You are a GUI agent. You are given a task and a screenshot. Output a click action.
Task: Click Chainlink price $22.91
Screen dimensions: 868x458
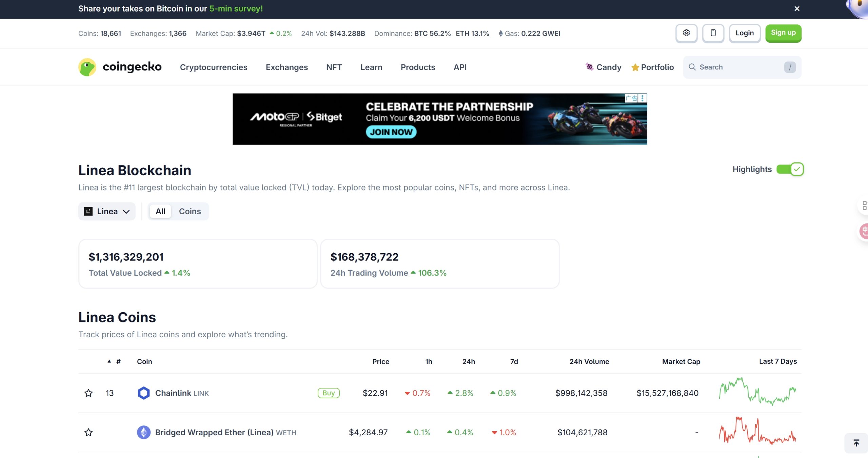375,393
